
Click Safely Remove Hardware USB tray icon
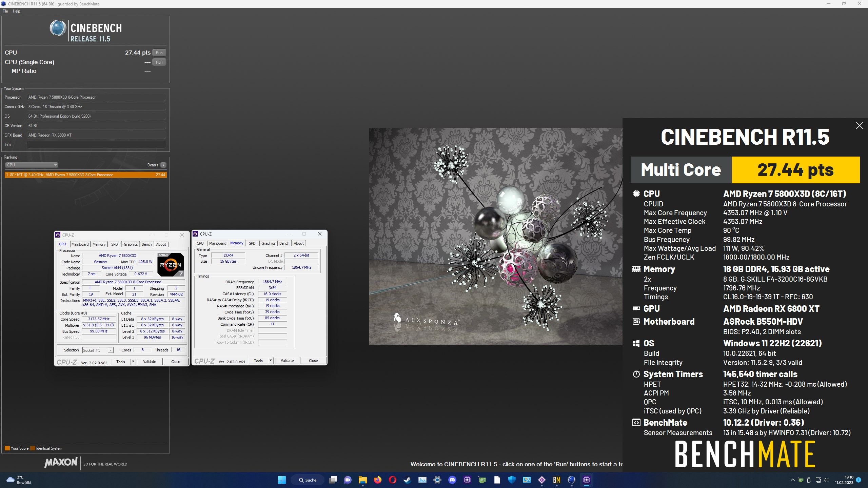(x=809, y=480)
